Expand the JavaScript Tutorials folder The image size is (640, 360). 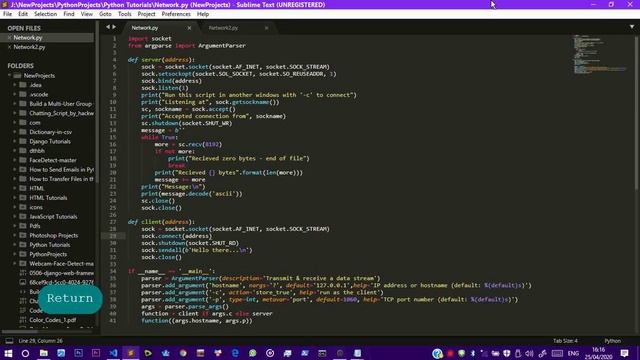15,216
